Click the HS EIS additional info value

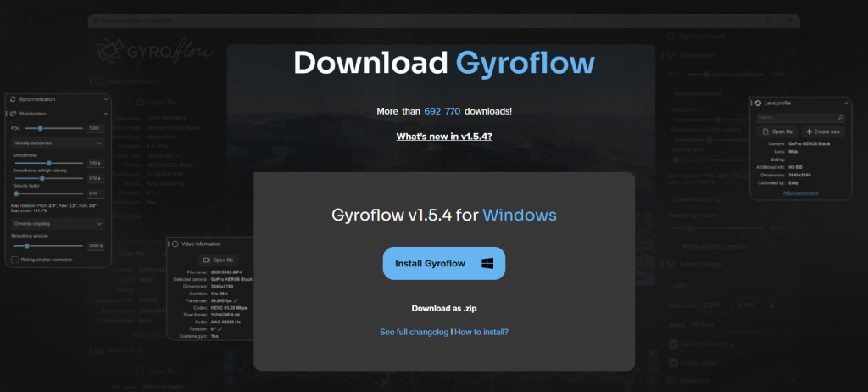click(x=796, y=167)
